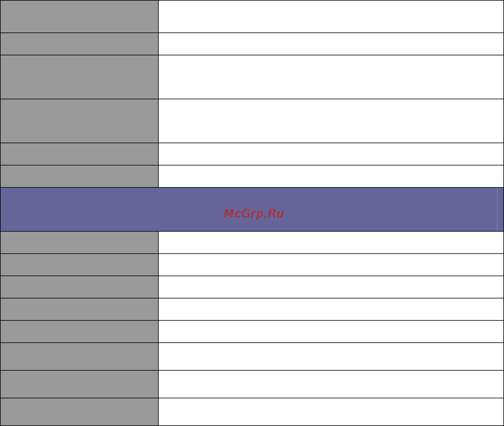This screenshot has height=426, width=504.
Task: Select the fourth white cell from top
Action: 331,121
